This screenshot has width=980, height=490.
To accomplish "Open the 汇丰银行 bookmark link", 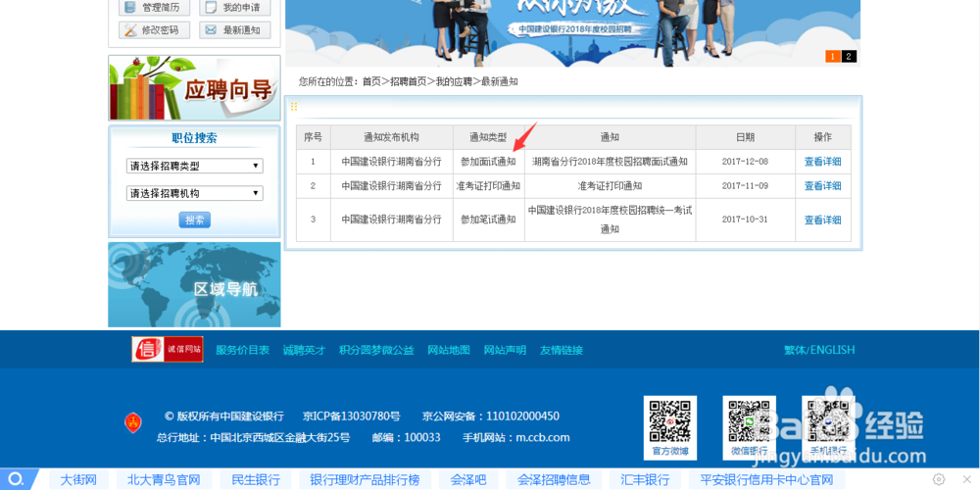I will (645, 480).
